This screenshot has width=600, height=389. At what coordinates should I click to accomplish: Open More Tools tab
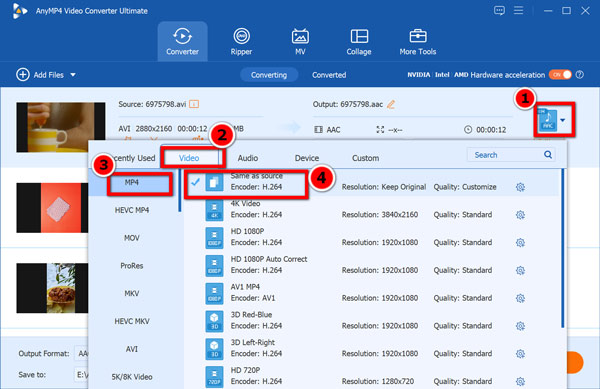coord(417,41)
